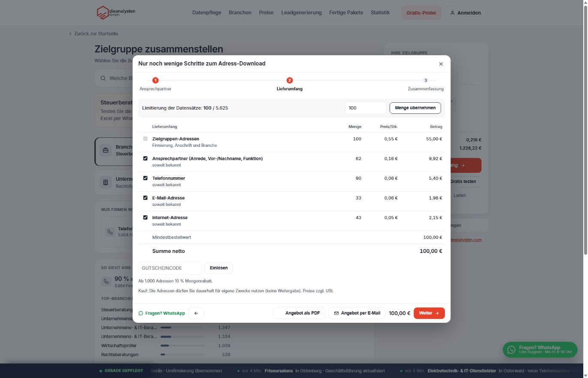Viewport: 588px width, 378px height.
Task: Open the Datenpflege menu item
Action: click(x=207, y=12)
